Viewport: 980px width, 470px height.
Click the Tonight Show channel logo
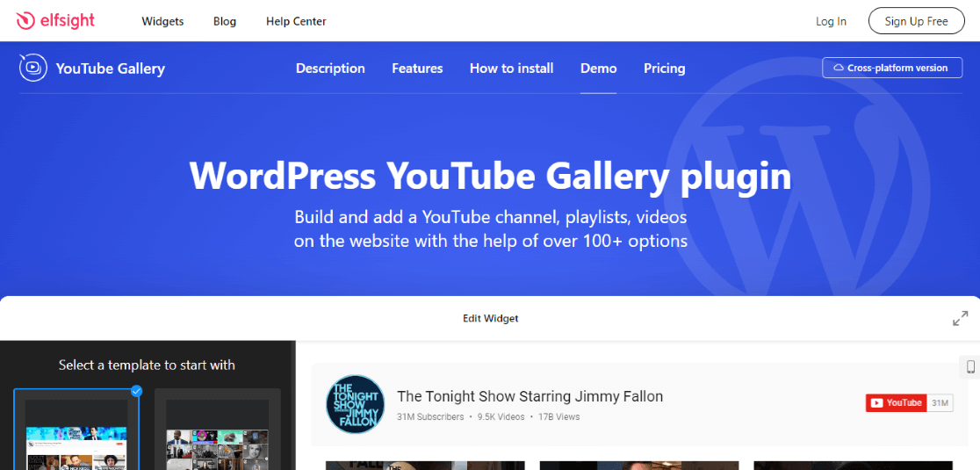tap(356, 404)
